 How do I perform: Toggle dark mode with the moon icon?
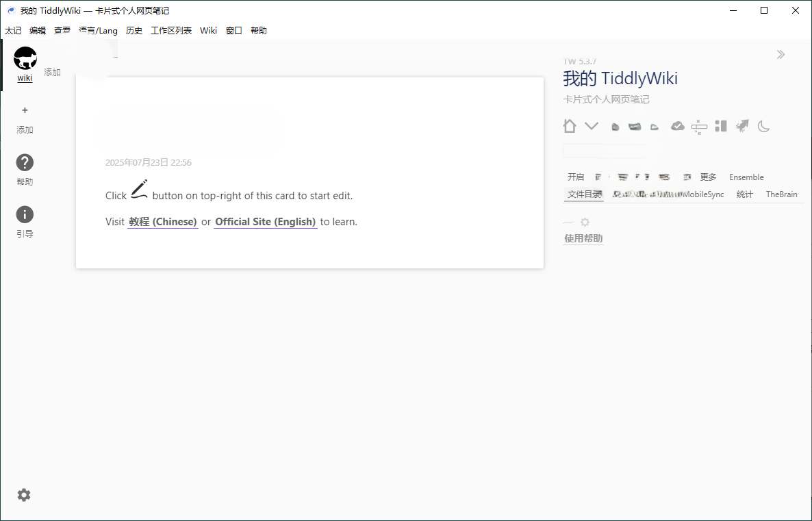pos(764,126)
